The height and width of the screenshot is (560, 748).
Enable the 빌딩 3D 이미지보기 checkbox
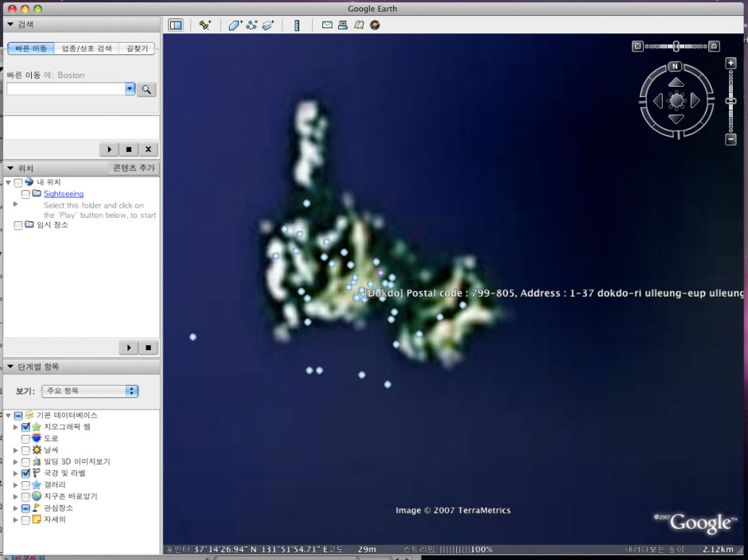pyautogui.click(x=25, y=461)
